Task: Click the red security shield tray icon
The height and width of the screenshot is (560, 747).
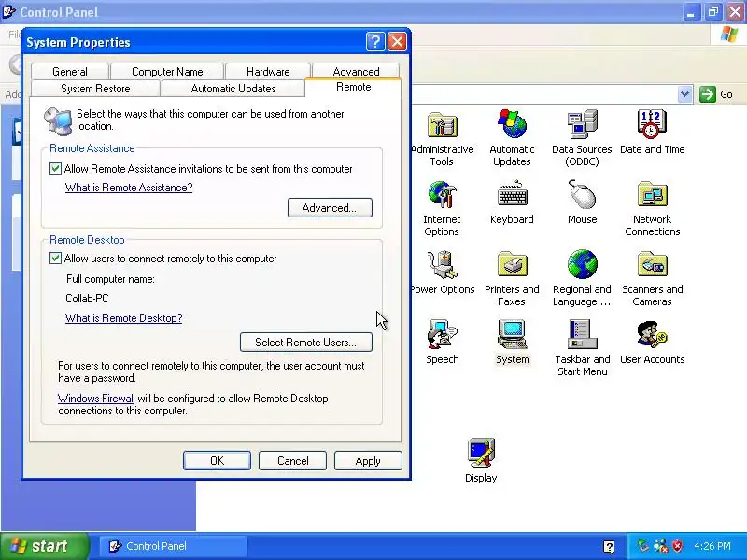Action: click(x=677, y=546)
